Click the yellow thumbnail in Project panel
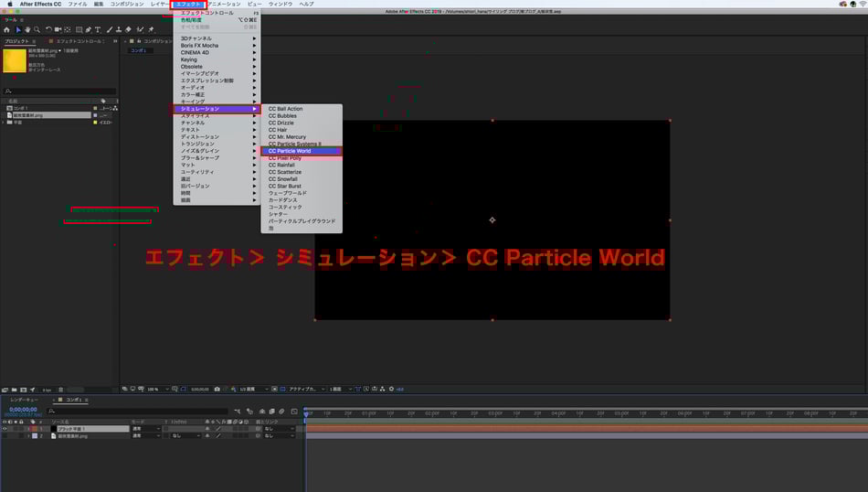The height and width of the screenshot is (492, 868). [15, 60]
